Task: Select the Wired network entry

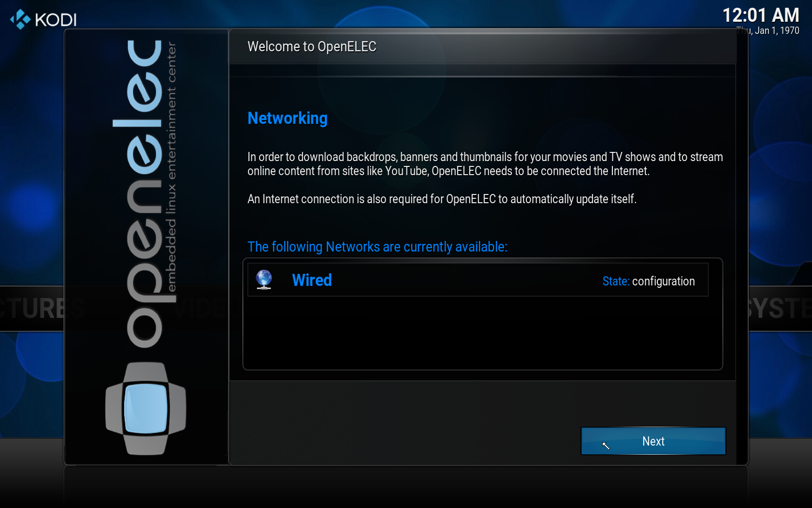Action: (478, 280)
